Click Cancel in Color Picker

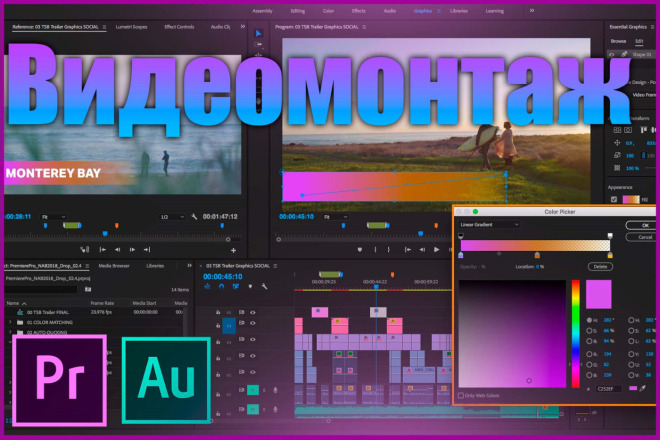(x=642, y=237)
